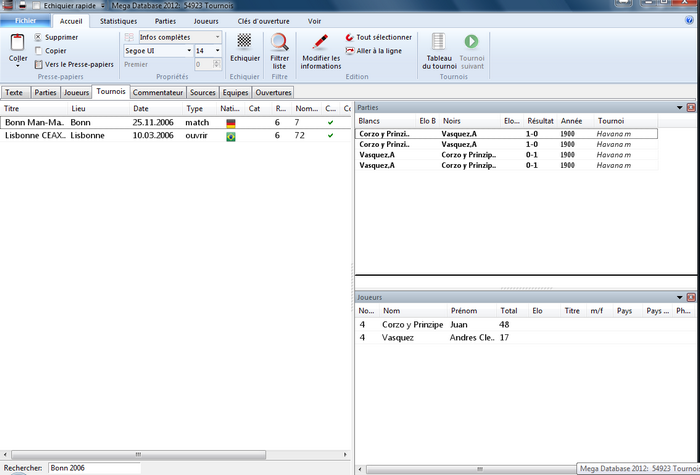Click Tournoi suivant green arrow icon
700x475 pixels.
[x=471, y=42]
